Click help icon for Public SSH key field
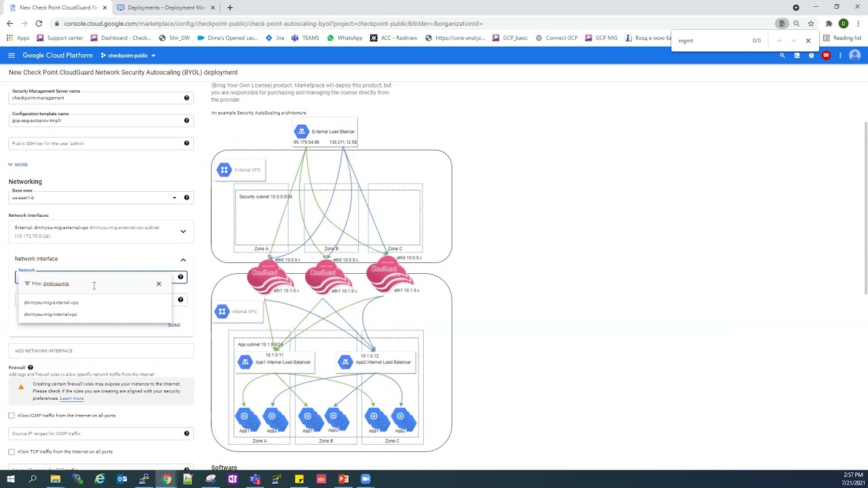The image size is (868, 488). tap(186, 143)
